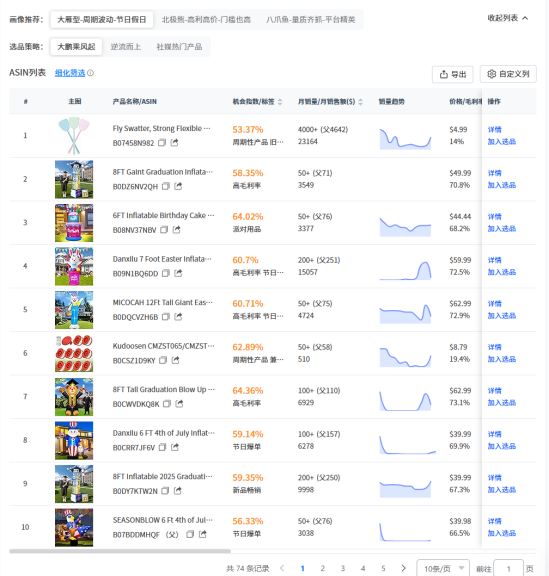Click the horizontal table scrollbar

pyautogui.click(x=120, y=551)
